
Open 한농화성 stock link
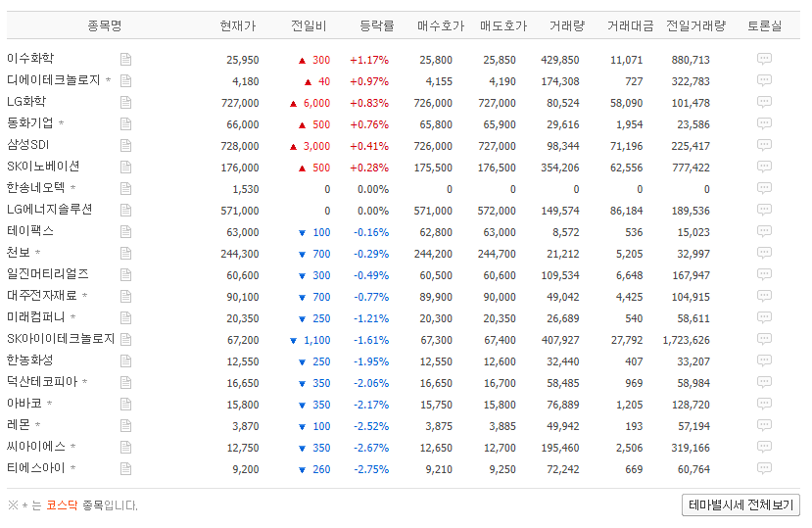[29, 360]
